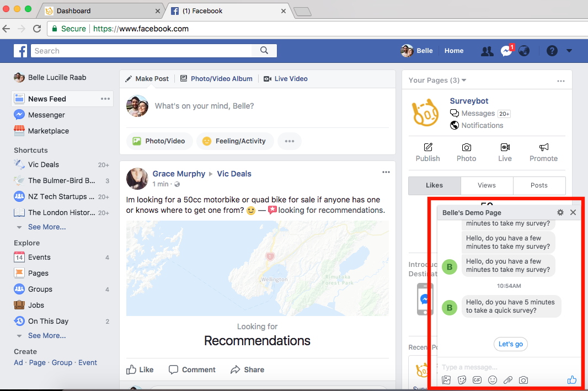Switch to the Views tab
This screenshot has width=588, height=391.
(487, 185)
